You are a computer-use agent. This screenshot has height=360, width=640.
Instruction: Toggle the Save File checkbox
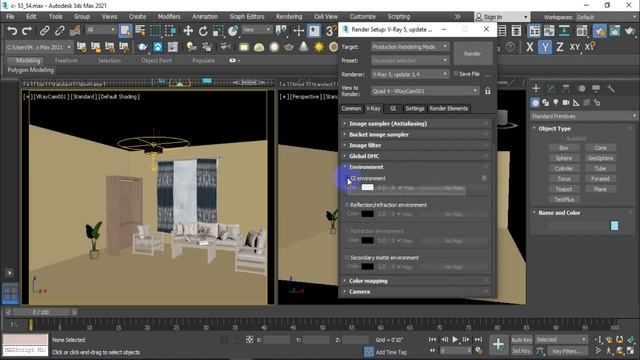(456, 74)
